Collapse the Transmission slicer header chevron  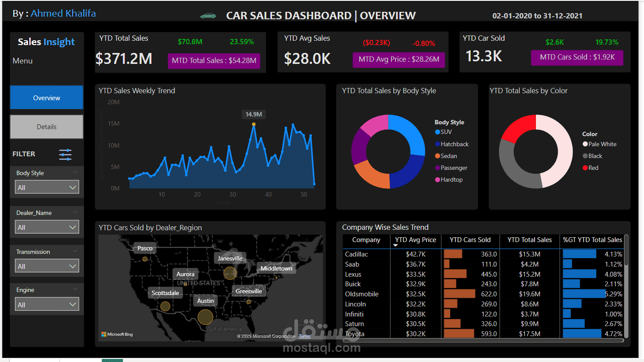tap(75, 251)
